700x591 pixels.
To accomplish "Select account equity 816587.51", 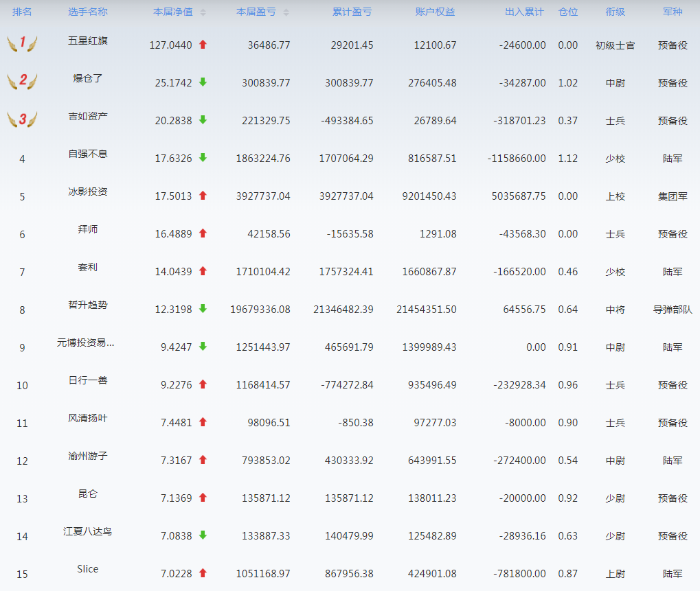I will [432, 159].
